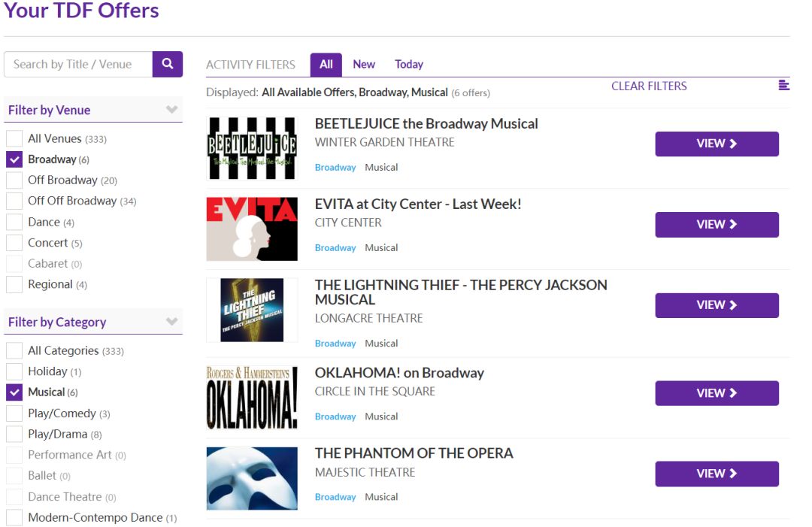812x527 pixels.
Task: Click CIRCLE IN THE SQUARE venue text
Action: coord(375,392)
